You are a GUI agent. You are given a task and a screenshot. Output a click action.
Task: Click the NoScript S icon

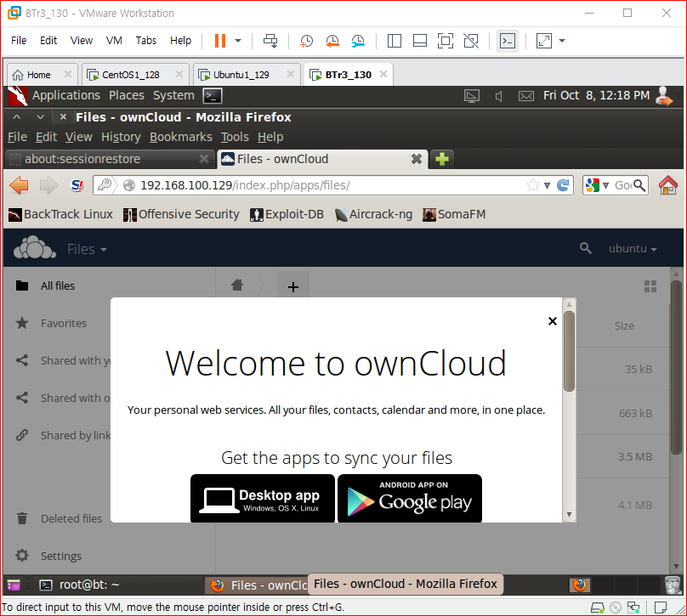coord(77,185)
